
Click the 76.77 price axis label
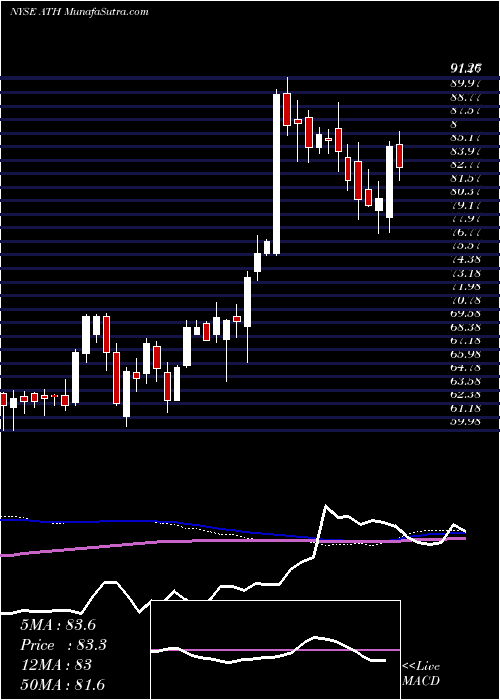466,232
